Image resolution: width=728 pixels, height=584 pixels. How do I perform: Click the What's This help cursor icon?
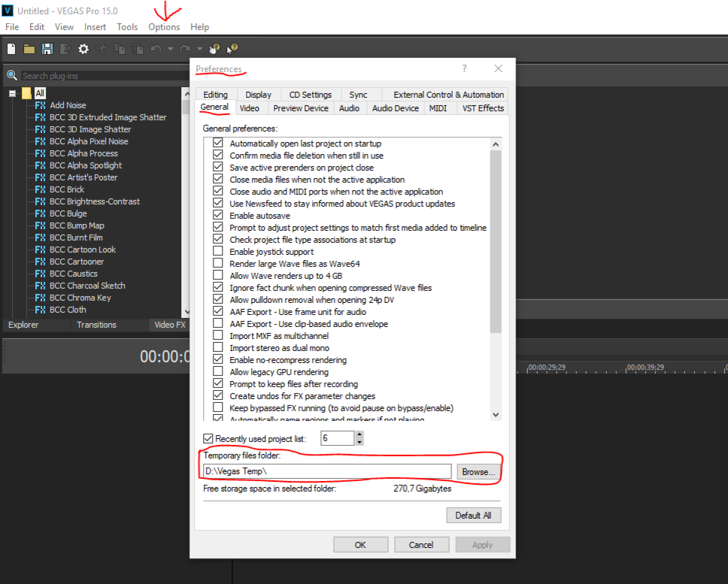pos(232,49)
